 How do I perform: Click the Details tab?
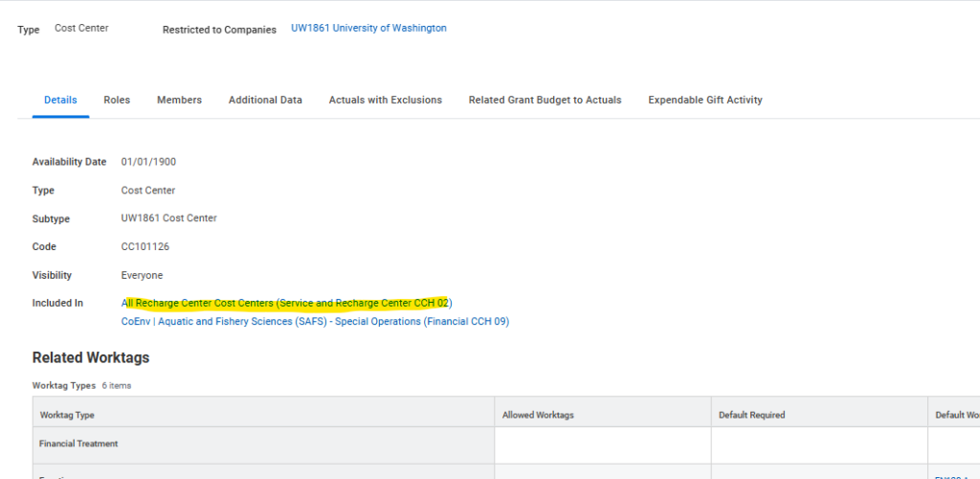pyautogui.click(x=60, y=100)
